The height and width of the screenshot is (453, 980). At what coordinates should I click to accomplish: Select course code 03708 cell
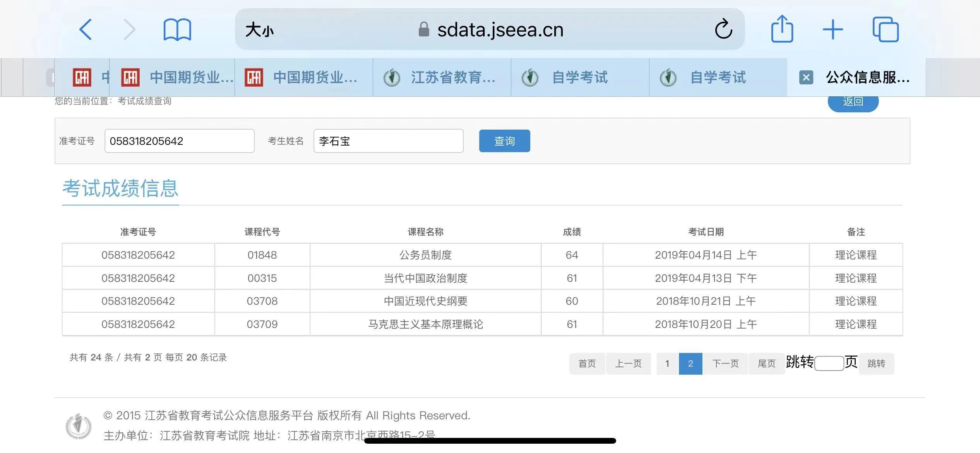tap(262, 301)
